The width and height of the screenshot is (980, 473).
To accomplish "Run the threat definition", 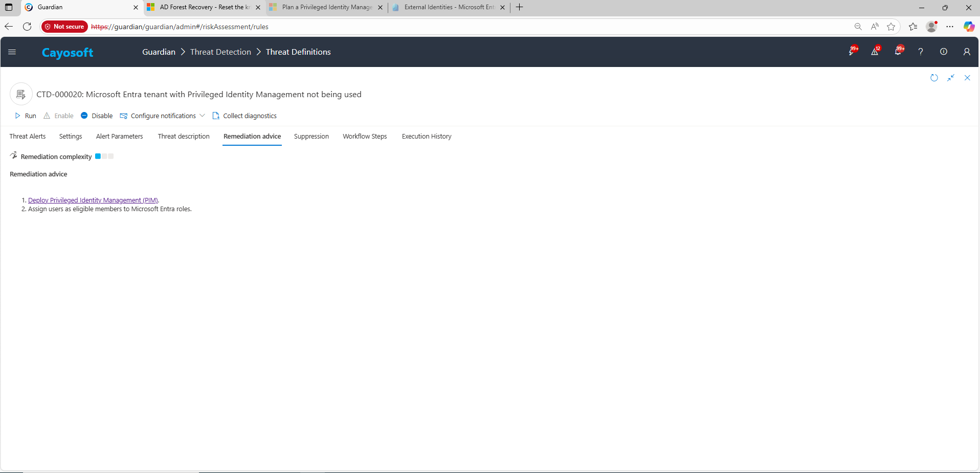I will pos(26,116).
